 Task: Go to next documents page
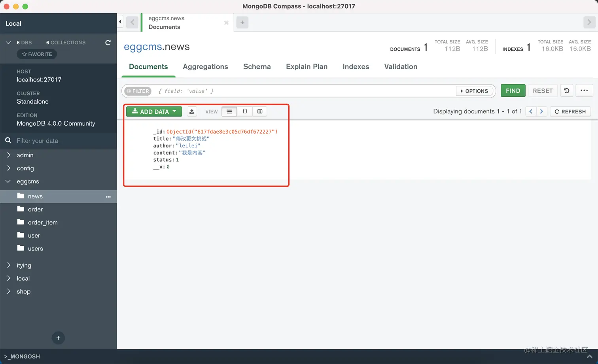tap(541, 111)
